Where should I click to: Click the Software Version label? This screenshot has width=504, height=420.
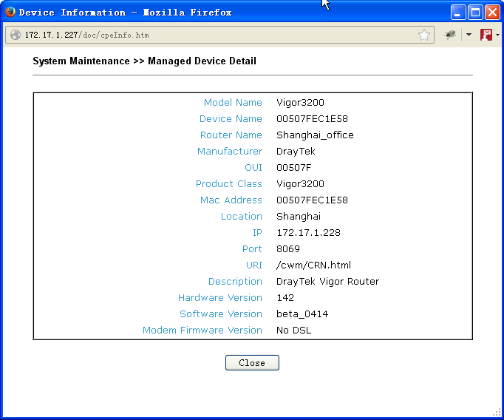click(x=221, y=314)
